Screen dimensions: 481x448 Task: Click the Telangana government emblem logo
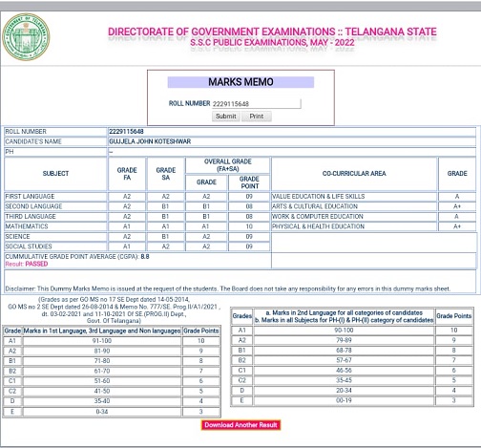point(26,37)
